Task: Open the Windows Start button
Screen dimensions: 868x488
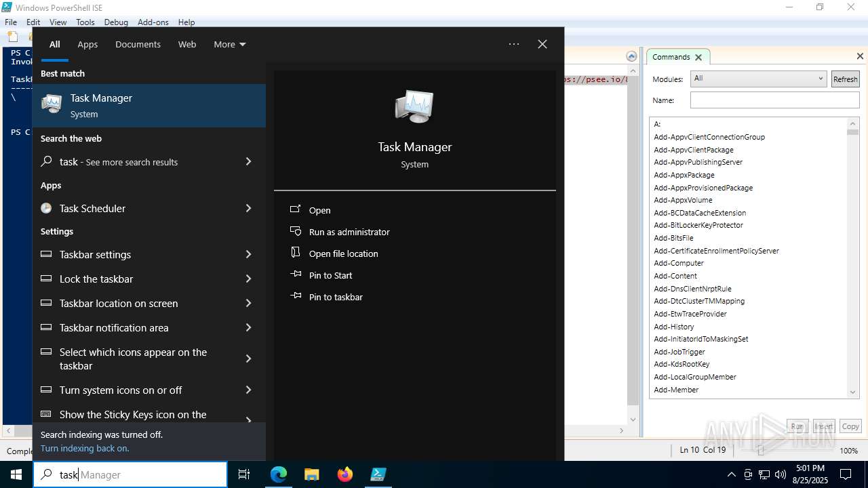Action: [16, 474]
